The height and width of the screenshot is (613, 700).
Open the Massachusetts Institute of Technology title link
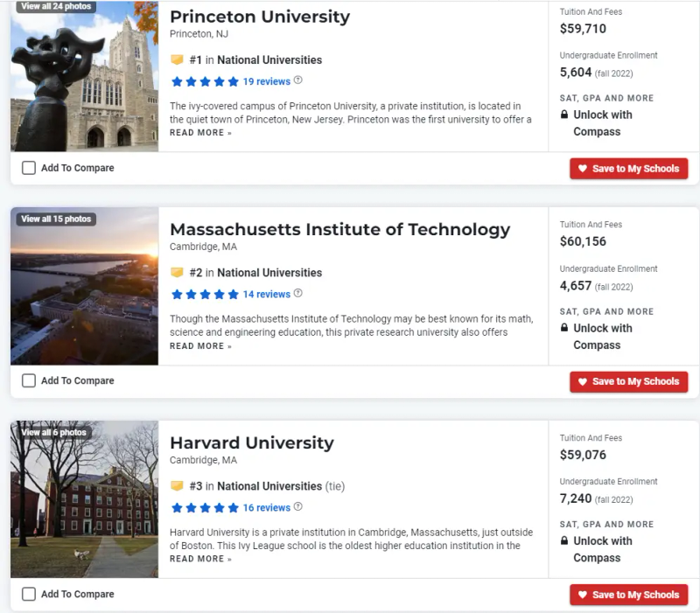(339, 229)
